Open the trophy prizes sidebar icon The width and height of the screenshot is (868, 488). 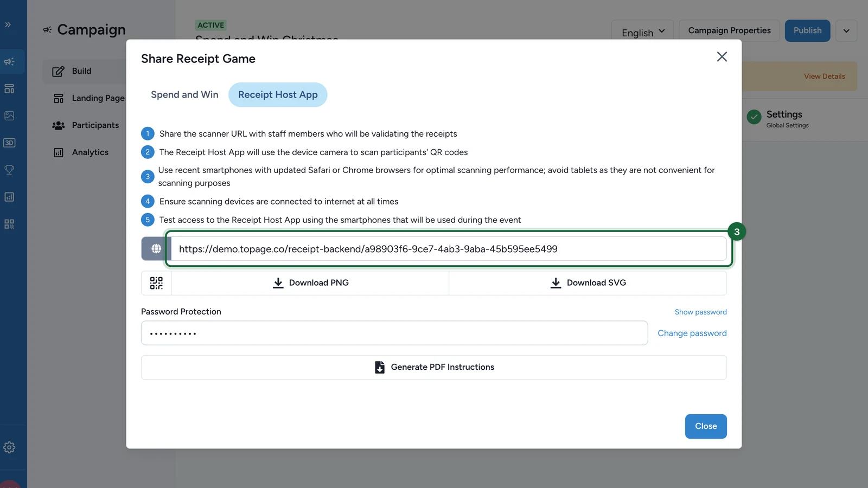9,170
